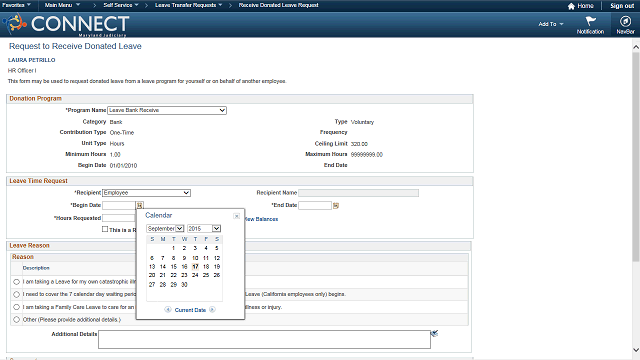The width and height of the screenshot is (640, 360).
Task: Select 'Other (Please provide additional details.)' radio
Action: click(x=16, y=320)
